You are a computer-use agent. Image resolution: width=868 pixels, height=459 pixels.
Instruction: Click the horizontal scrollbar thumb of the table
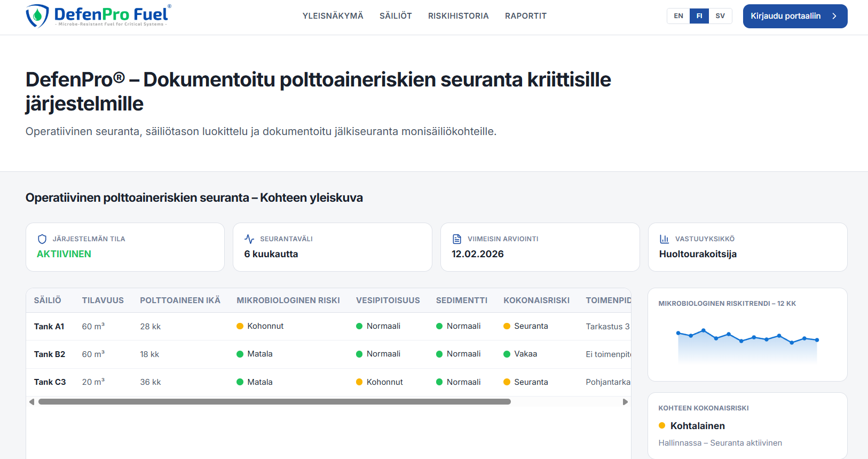pos(274,402)
